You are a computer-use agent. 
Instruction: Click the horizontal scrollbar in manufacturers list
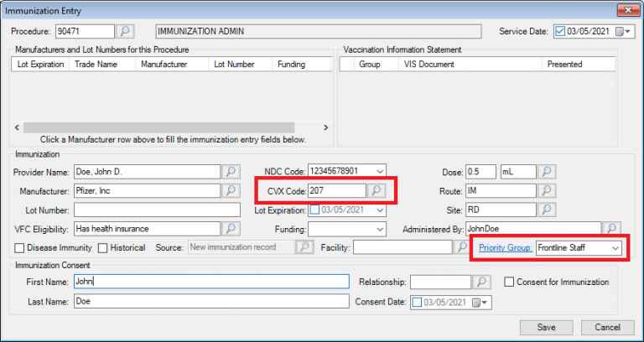(x=168, y=127)
